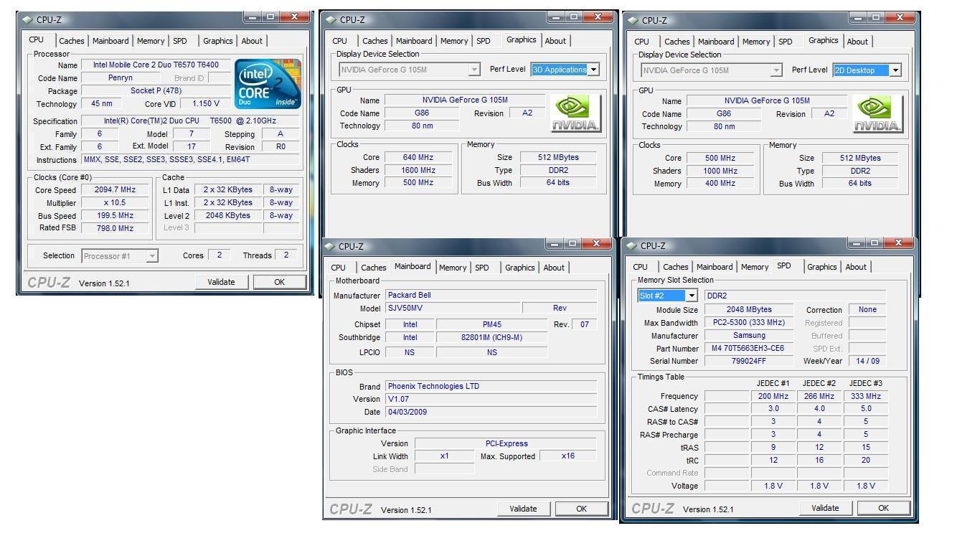Select Caches tab in 2D Desktop window
This screenshot has width=980, height=551.
click(x=677, y=42)
